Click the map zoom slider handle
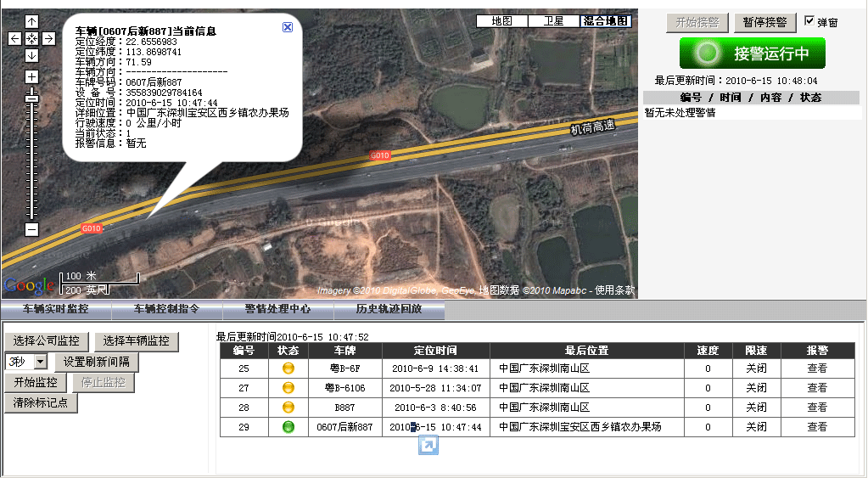 point(31,98)
